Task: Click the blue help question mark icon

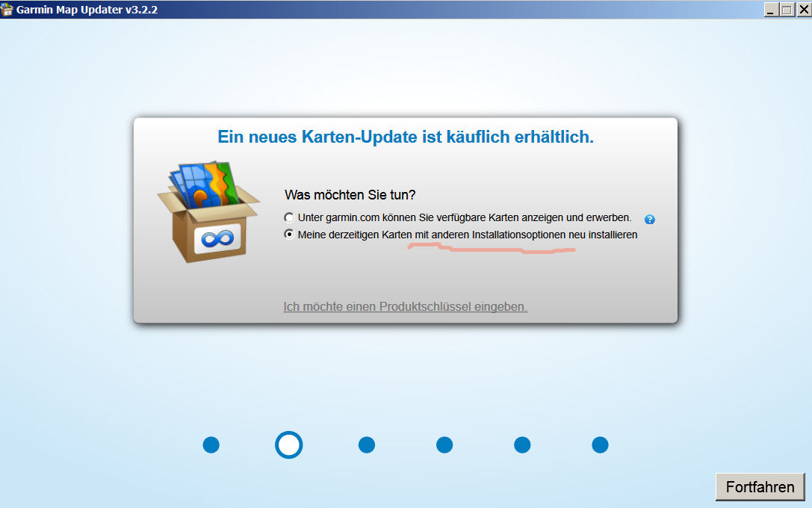Action: pos(649,220)
